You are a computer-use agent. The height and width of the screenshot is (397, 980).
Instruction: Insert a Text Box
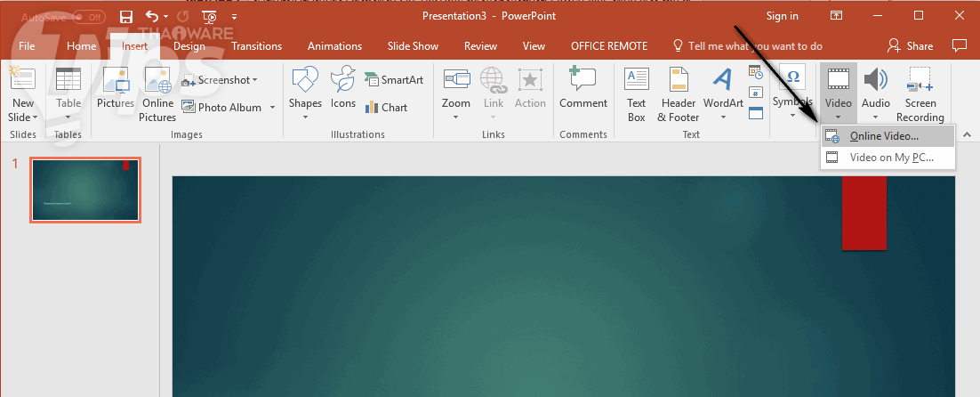click(636, 94)
